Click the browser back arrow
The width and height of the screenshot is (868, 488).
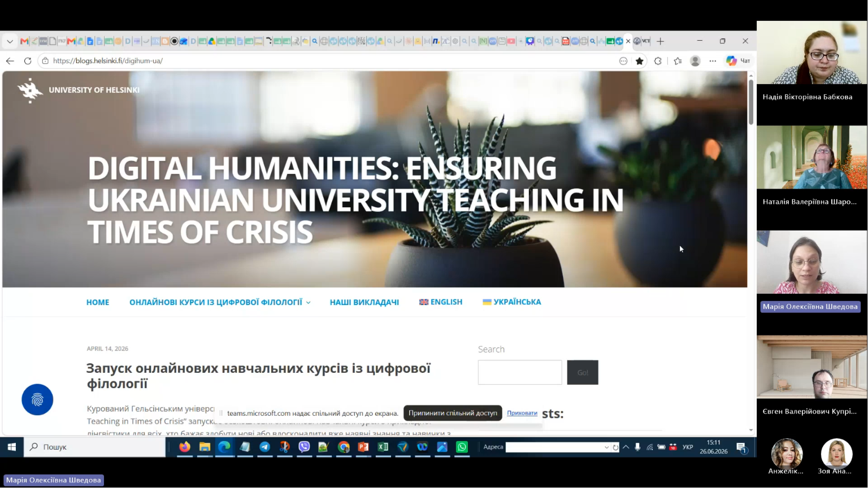[10, 61]
